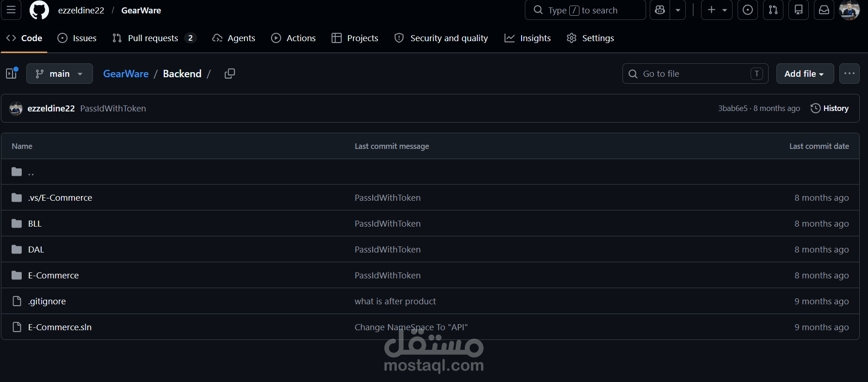Click '8 months ago' on DAL row
Screen dimensions: 868x382
[822, 249]
